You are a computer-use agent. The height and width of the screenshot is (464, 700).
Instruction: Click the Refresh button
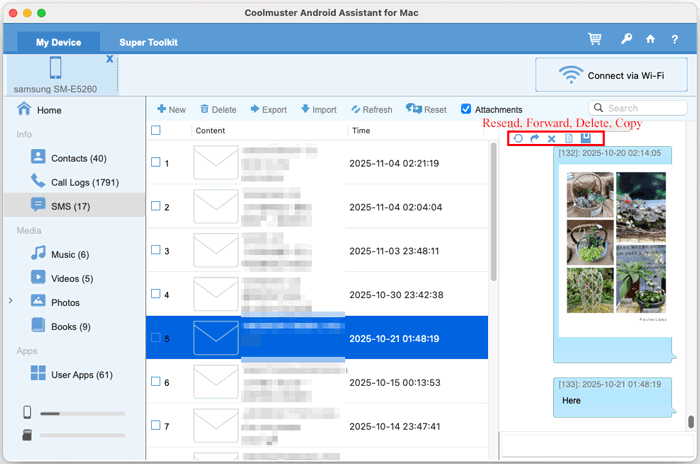(371, 109)
